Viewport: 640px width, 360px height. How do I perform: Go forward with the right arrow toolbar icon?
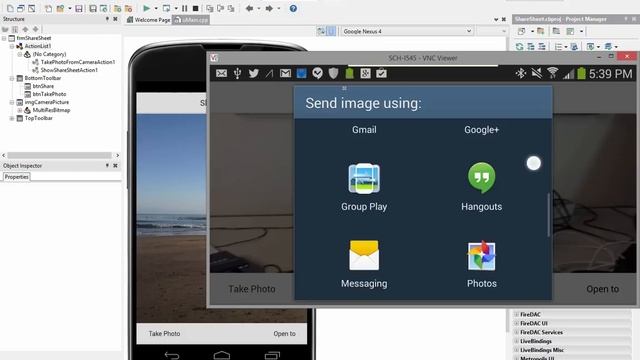pos(269,8)
